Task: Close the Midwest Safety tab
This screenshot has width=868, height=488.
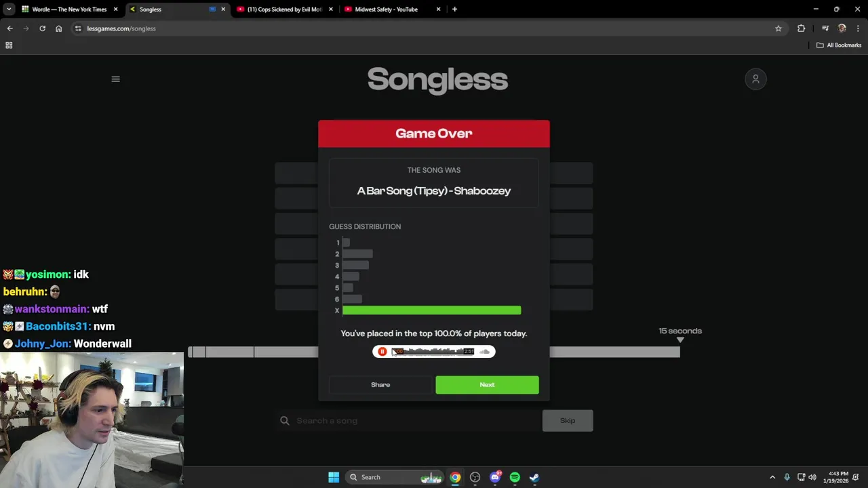Action: (438, 9)
